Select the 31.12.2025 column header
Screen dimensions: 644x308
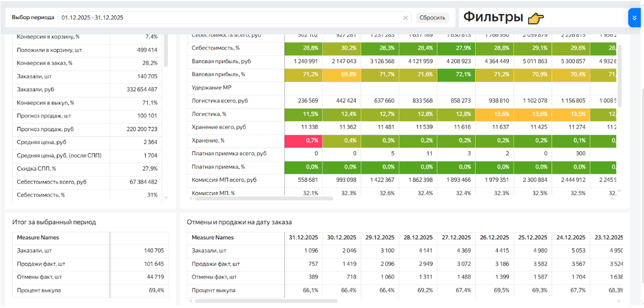[303, 238]
